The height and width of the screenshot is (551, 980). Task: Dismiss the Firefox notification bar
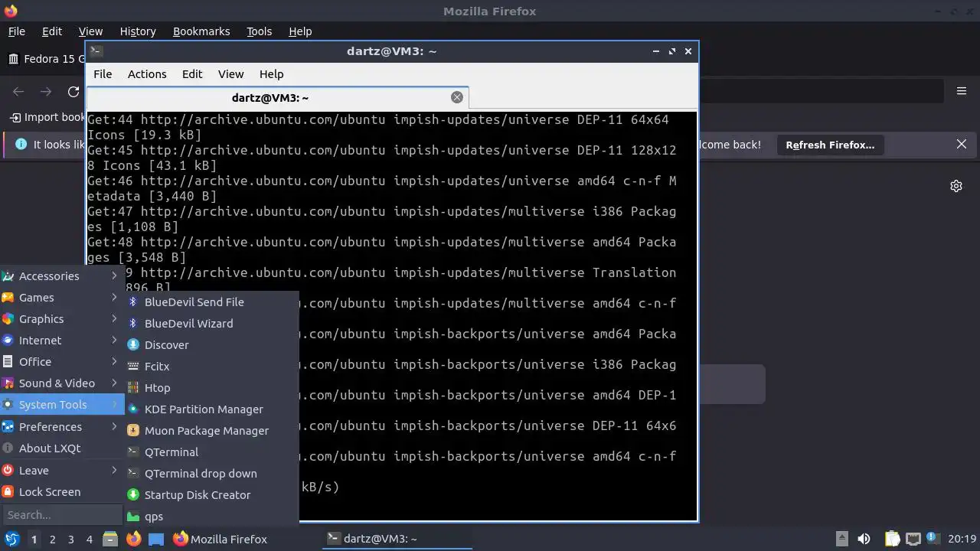tap(962, 145)
